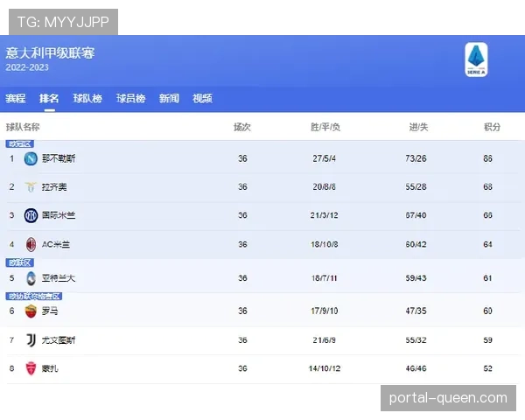Image resolution: width=525 pixels, height=420 pixels.
Task: Click Inter's goals 67/40
Action: (416, 215)
